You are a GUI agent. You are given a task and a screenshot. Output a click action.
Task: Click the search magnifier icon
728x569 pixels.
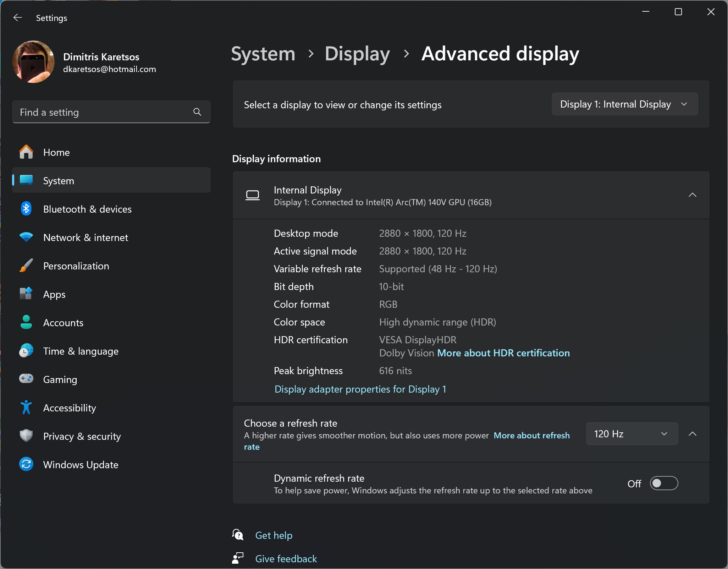(197, 112)
